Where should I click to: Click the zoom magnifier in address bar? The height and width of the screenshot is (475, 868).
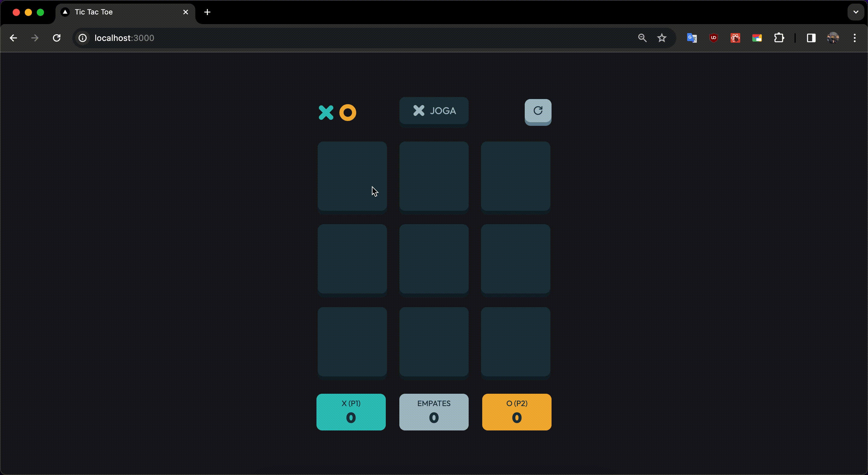pyautogui.click(x=642, y=38)
